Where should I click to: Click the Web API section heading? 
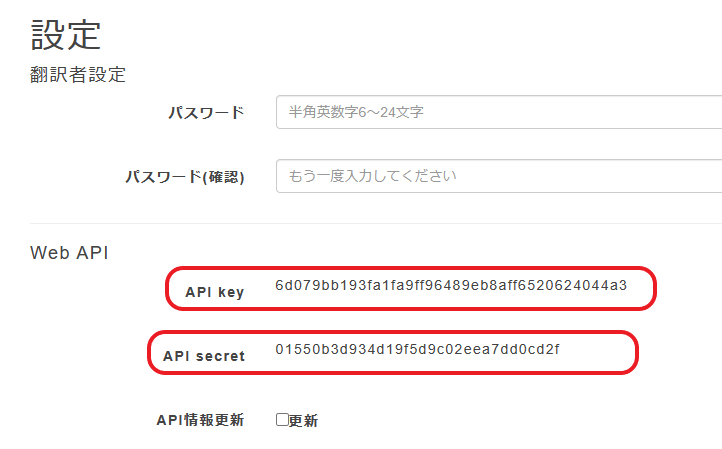pos(69,252)
